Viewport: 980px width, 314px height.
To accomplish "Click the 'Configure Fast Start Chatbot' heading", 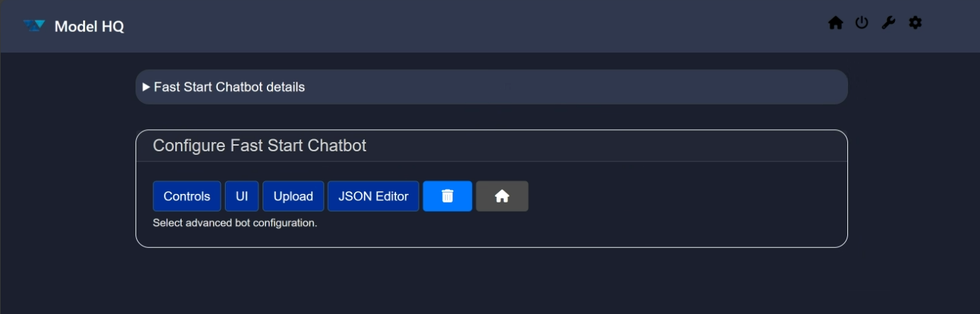I will pos(260,146).
